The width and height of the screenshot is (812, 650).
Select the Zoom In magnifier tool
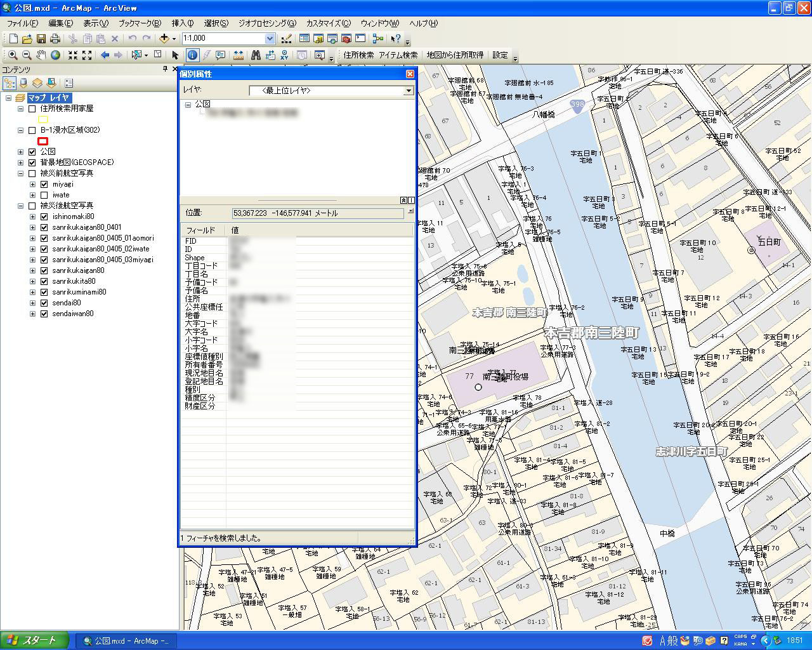tap(13, 55)
